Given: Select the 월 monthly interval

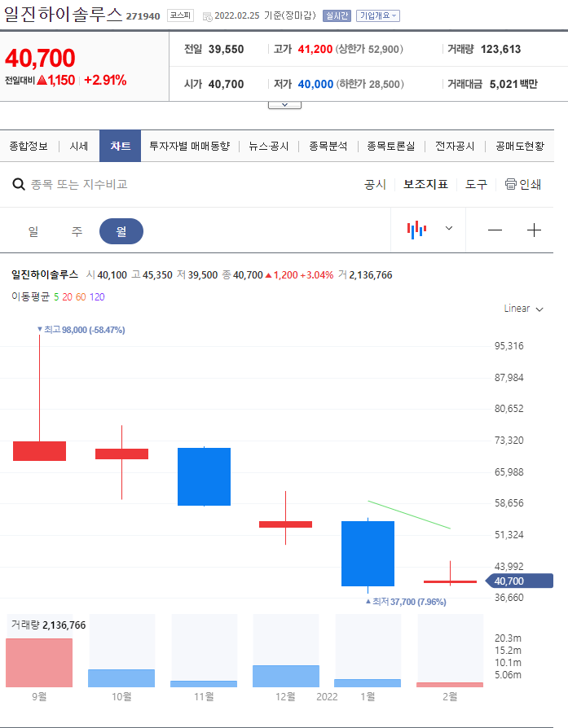Looking at the screenshot, I should pyautogui.click(x=121, y=231).
